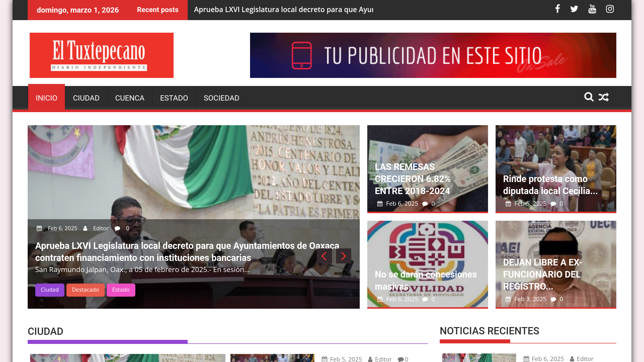Open the site's Facebook page icon
The image size is (644, 362).
557,9
